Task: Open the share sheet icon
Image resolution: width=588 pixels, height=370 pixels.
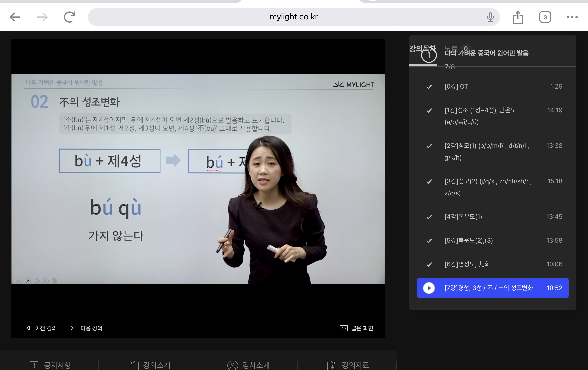Action: [518, 17]
